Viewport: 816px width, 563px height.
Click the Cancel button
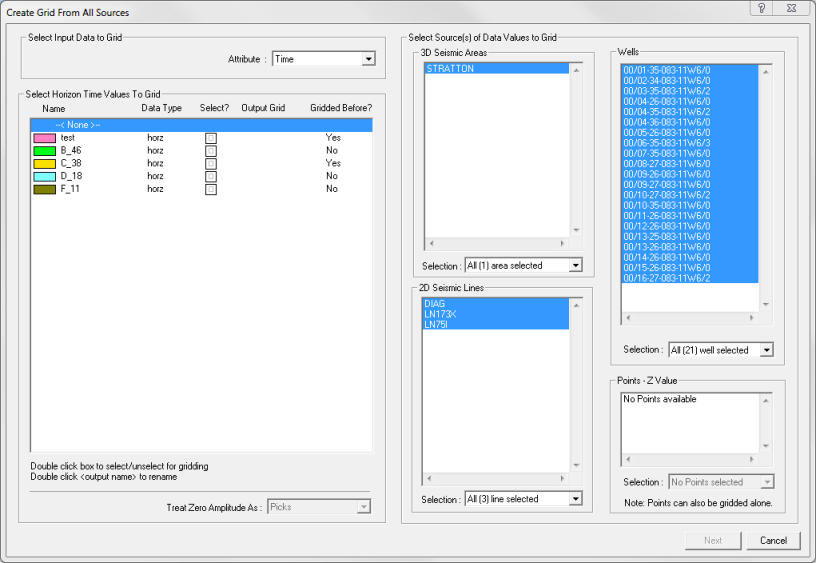pos(773,540)
